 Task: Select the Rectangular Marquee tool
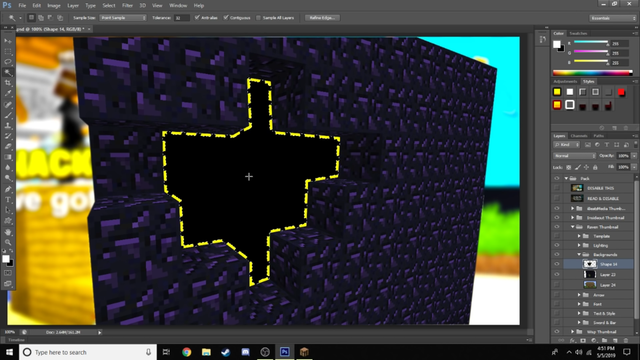coord(8,51)
